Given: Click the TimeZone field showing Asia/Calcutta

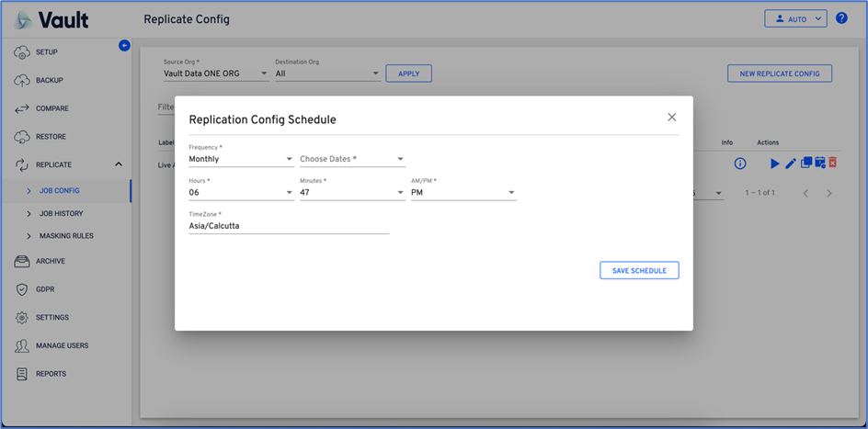Looking at the screenshot, I should (x=288, y=226).
